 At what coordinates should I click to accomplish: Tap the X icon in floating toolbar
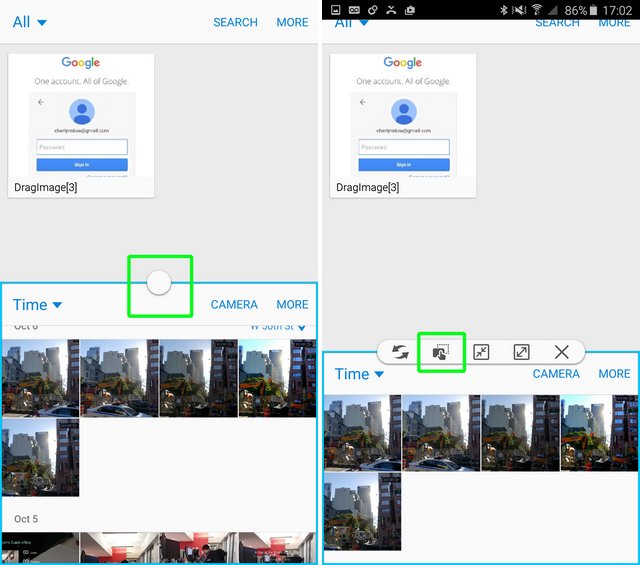click(562, 352)
